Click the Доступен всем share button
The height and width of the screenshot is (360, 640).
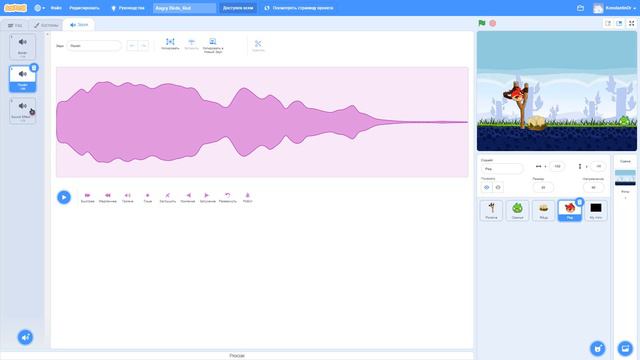pyautogui.click(x=238, y=8)
